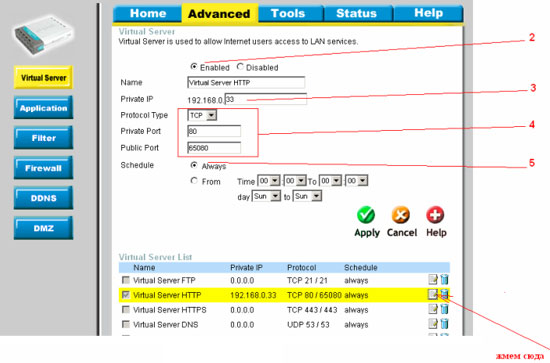Click the green Apply checkmark icon

coord(366,215)
